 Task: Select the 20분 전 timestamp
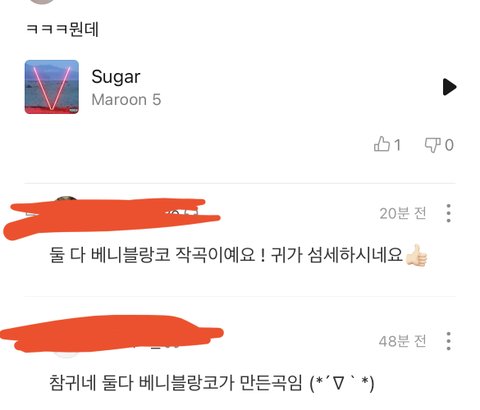(x=403, y=213)
